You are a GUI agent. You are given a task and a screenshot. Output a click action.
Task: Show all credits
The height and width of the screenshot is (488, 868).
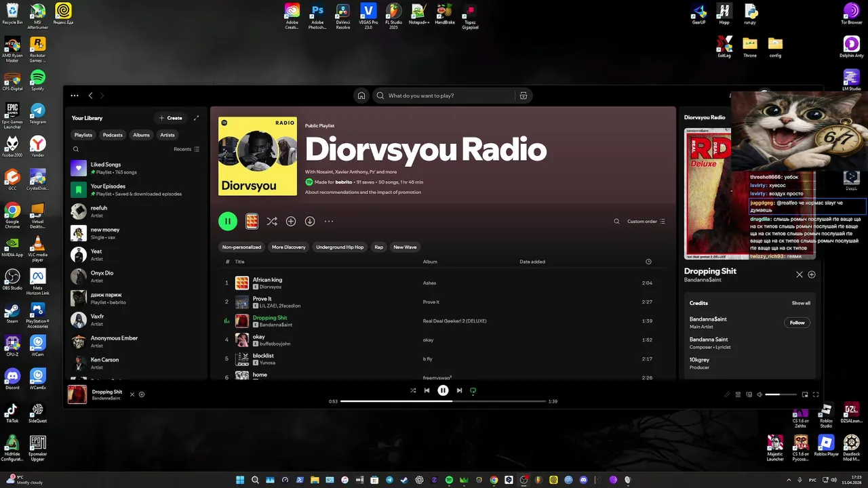coord(801,303)
